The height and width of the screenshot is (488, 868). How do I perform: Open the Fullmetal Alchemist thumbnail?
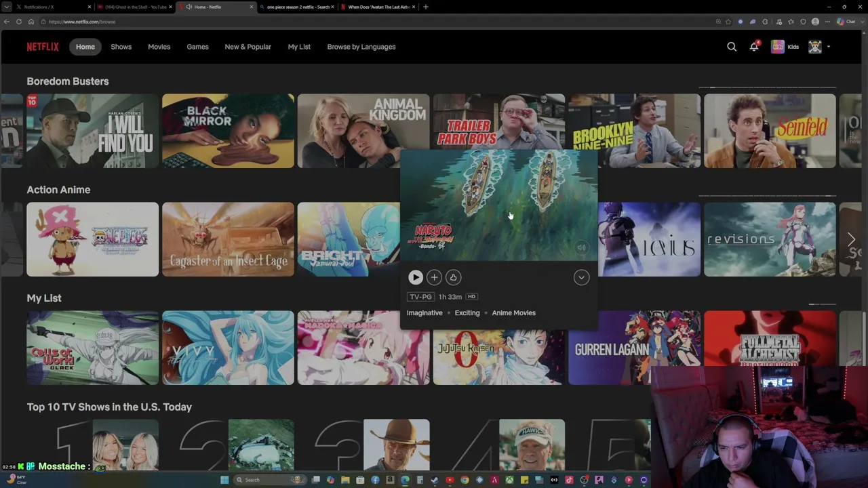(x=770, y=338)
